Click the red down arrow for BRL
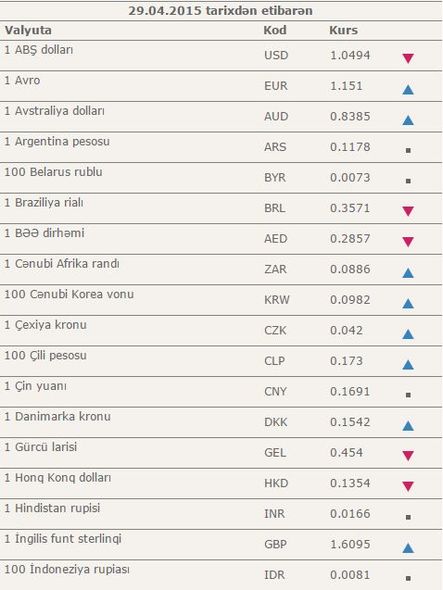The width and height of the screenshot is (443, 590). pyautogui.click(x=408, y=211)
